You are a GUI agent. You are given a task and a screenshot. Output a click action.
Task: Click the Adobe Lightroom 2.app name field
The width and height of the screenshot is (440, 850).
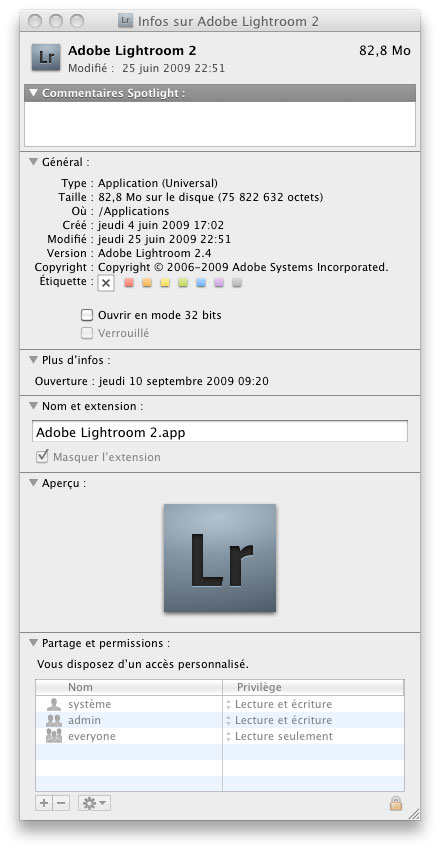(220, 432)
